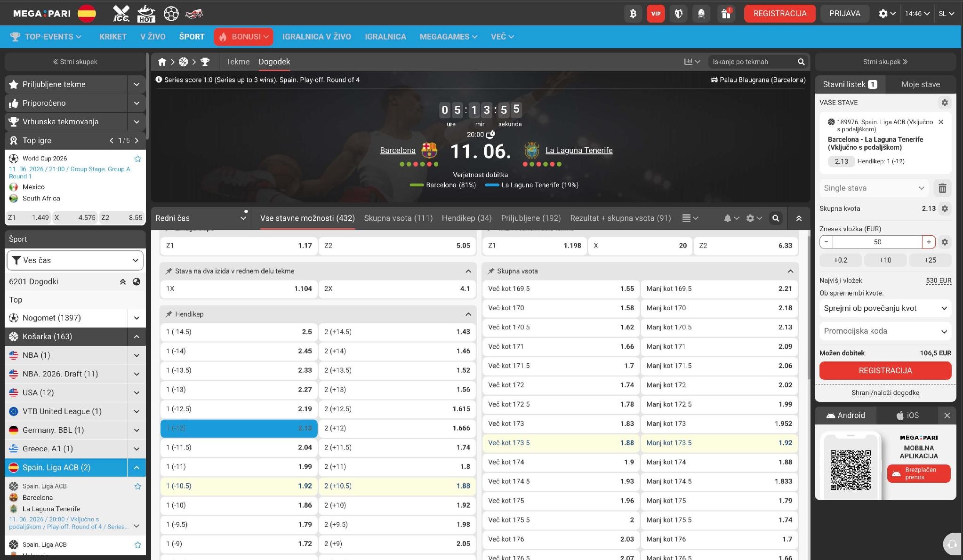Open the ICC cricket icon
Viewport: 963px width, 560px height.
121,13
